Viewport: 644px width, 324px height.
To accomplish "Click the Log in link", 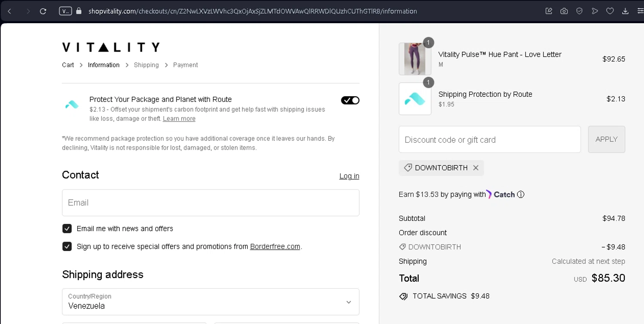I will pyautogui.click(x=349, y=176).
